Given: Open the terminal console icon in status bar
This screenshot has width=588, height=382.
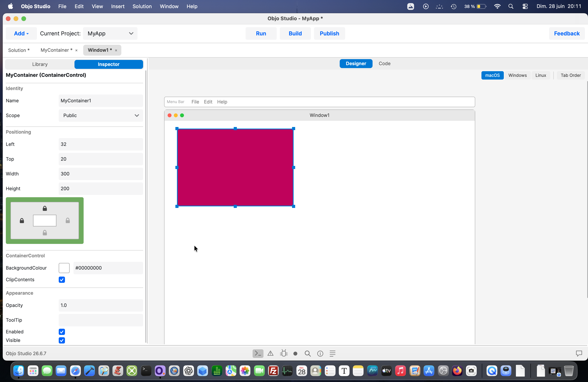Looking at the screenshot, I should 258,354.
